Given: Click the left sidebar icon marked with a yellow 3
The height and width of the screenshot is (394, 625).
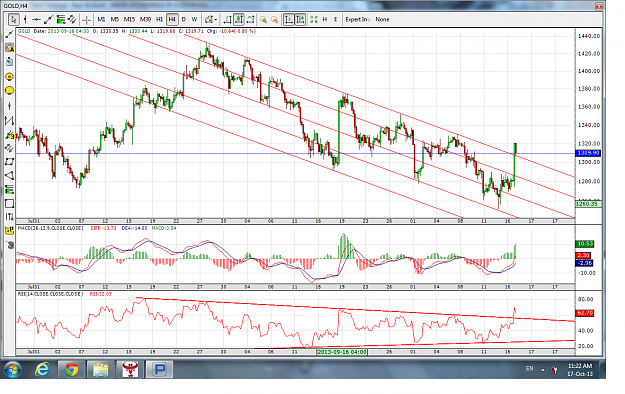Looking at the screenshot, I should tap(10, 134).
